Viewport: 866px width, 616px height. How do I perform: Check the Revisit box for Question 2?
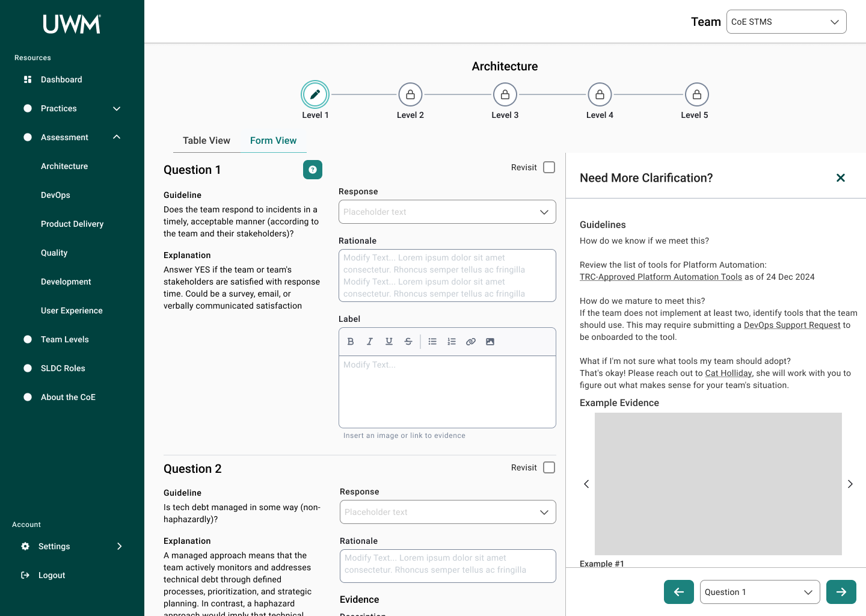[x=549, y=467]
